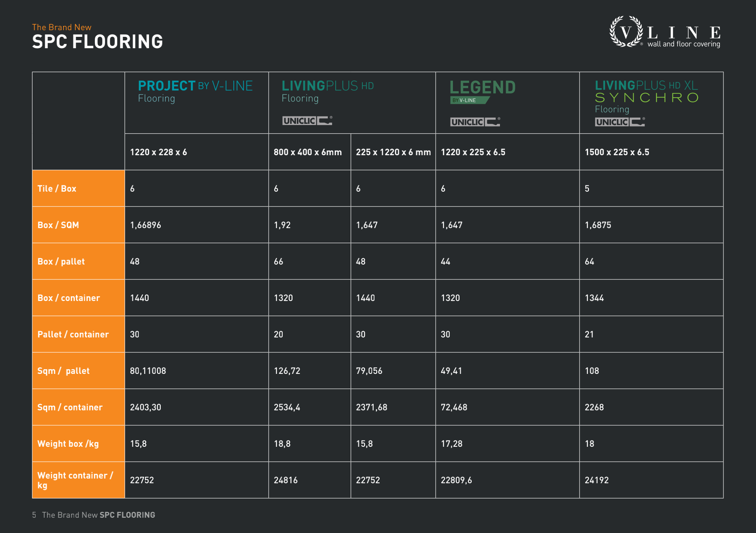Click the Uniclic logo under Livingplus HD
Viewport: 756px width, 533px height.
coord(307,121)
